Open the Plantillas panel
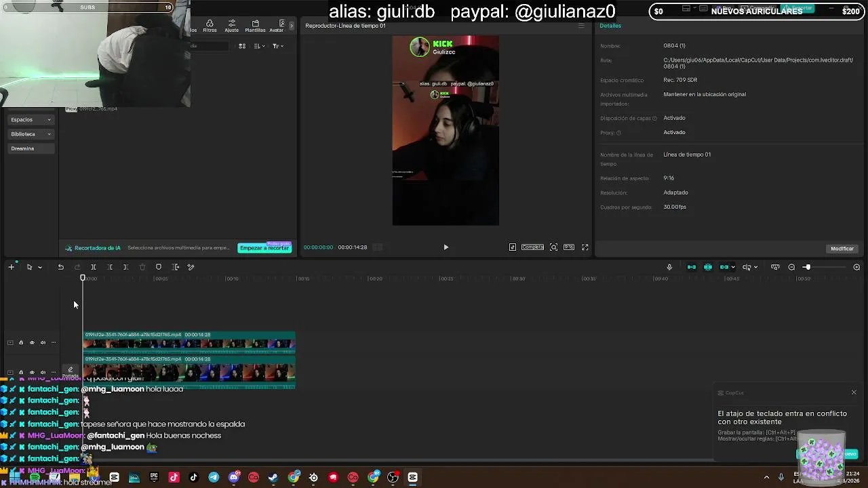The width and height of the screenshot is (868, 488). (255, 26)
